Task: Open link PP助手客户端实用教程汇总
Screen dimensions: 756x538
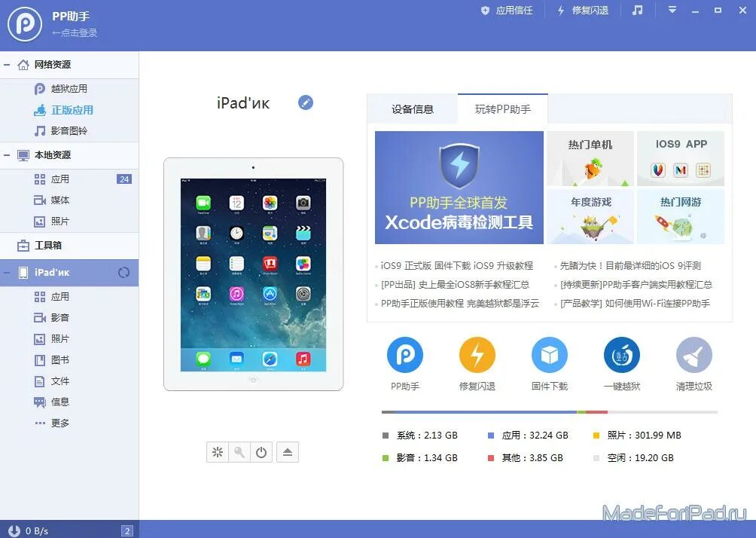Action: click(636, 285)
